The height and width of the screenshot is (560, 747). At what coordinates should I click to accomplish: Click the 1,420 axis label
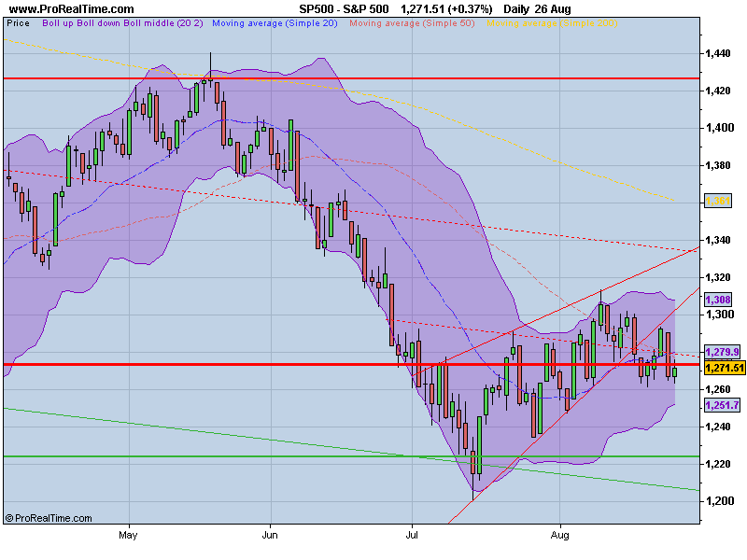point(717,91)
